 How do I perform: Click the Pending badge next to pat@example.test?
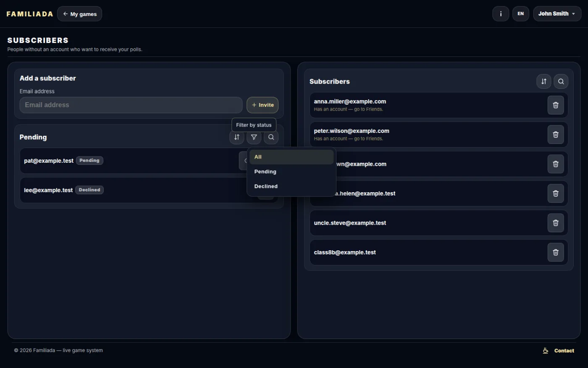[x=89, y=161]
